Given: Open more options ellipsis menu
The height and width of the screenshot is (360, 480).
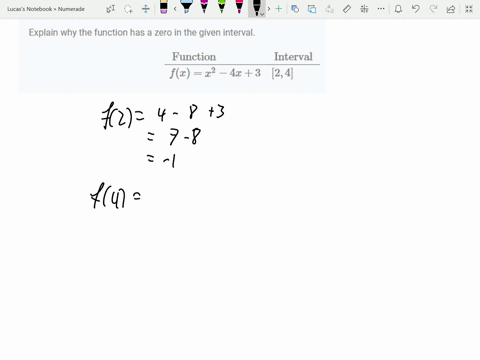Looking at the screenshot, I should (x=381, y=9).
